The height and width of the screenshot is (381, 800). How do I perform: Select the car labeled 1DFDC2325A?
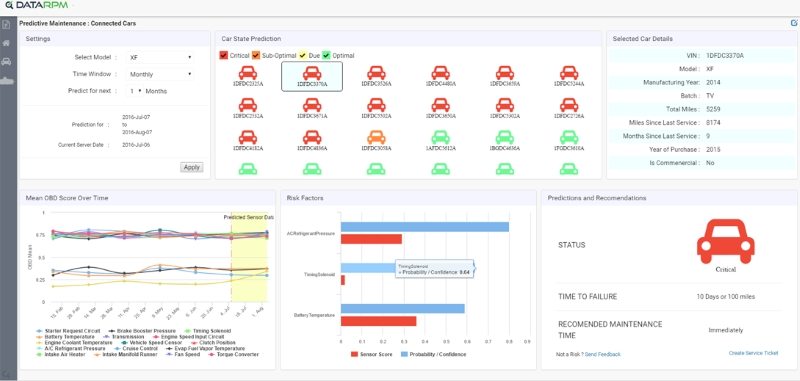click(248, 77)
